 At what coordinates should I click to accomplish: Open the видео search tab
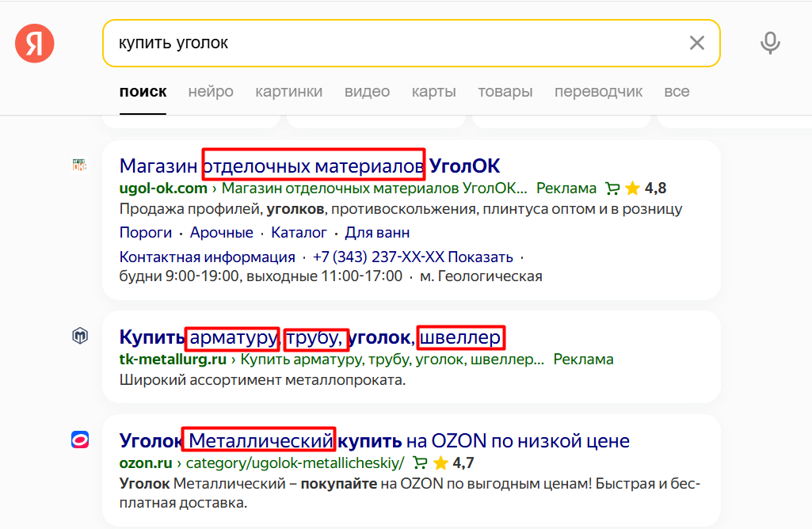(367, 91)
